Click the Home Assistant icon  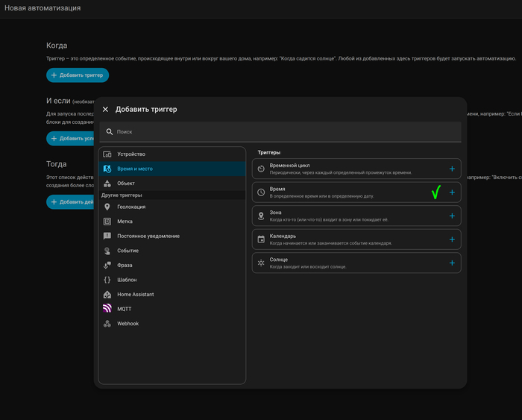[x=107, y=295]
